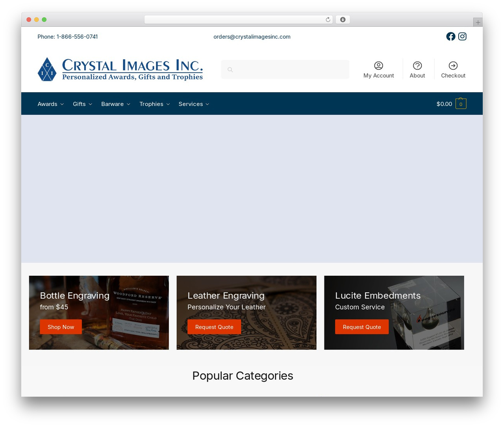
Task: Expand the Barware menu
Action: pyautogui.click(x=115, y=104)
